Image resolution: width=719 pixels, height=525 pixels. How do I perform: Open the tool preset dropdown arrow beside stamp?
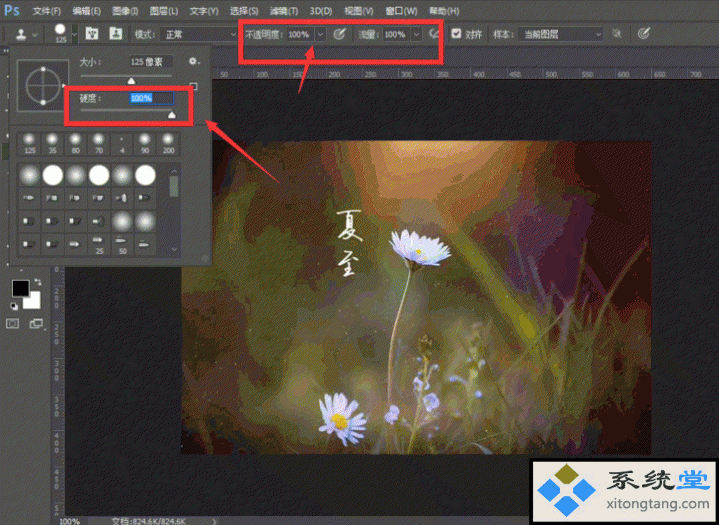tap(35, 34)
